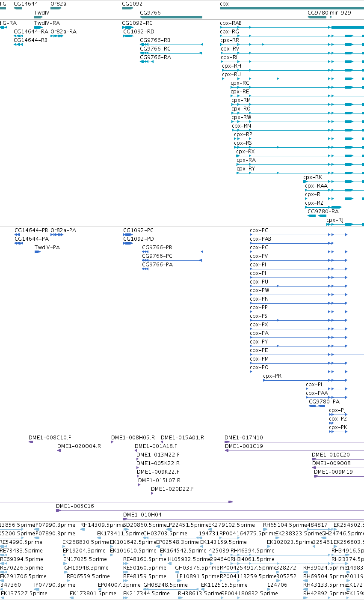Click protein CG1092-PC
Viewport: 364px width, 600px height.
pos(138,230)
